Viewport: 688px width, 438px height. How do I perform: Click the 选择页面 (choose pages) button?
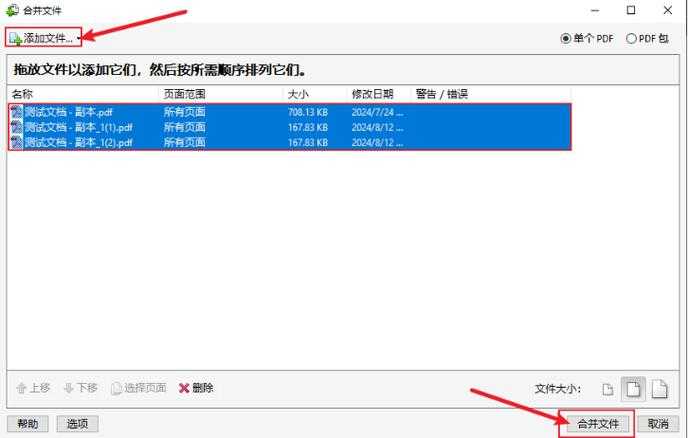(139, 388)
